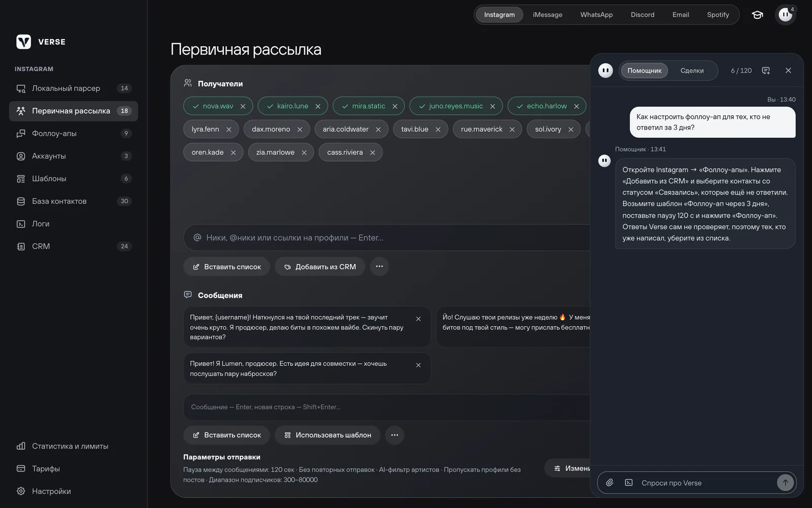Open Шаблоны section
This screenshot has height=508, width=812.
(74, 179)
